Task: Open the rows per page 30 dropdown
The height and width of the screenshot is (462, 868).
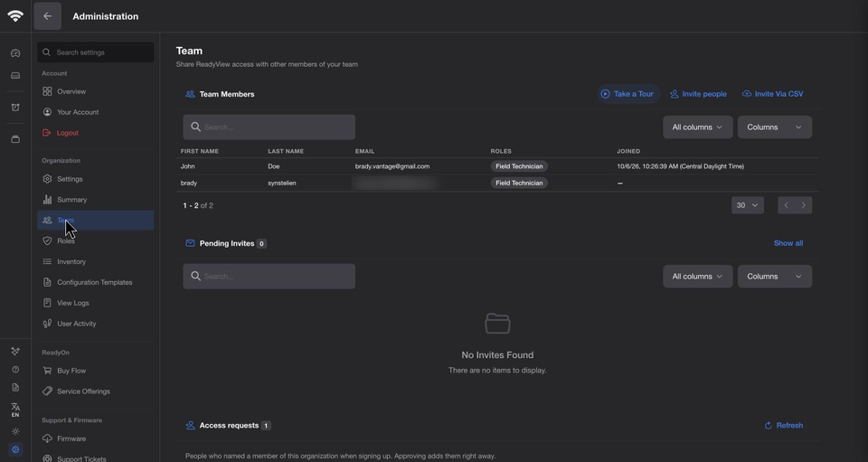Action: [x=748, y=205]
